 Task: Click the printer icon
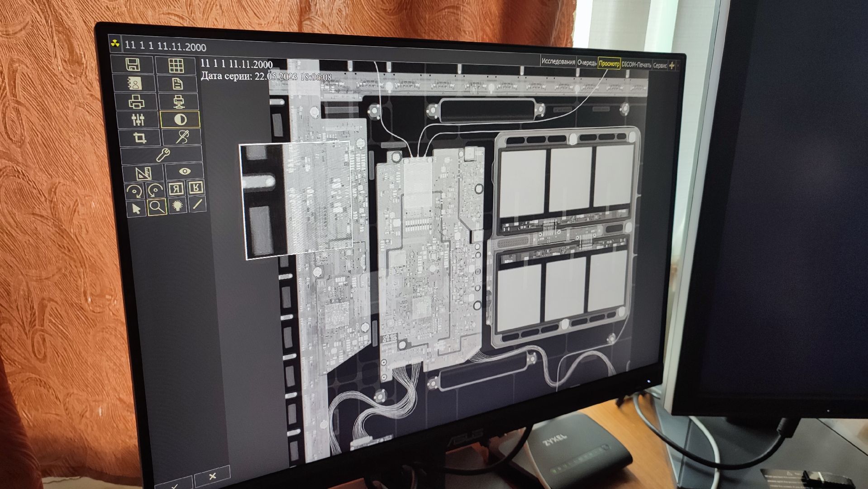pyautogui.click(x=136, y=102)
